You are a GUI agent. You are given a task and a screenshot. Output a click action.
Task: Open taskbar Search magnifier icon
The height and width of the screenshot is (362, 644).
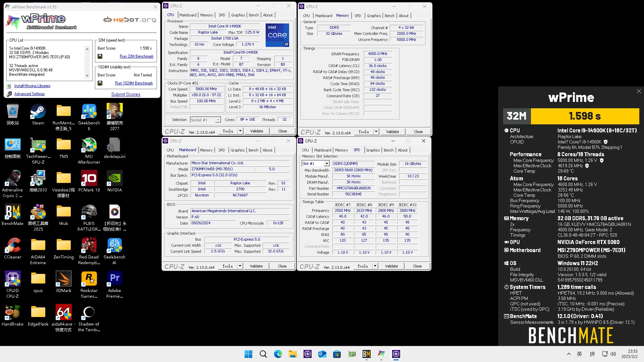click(263, 354)
